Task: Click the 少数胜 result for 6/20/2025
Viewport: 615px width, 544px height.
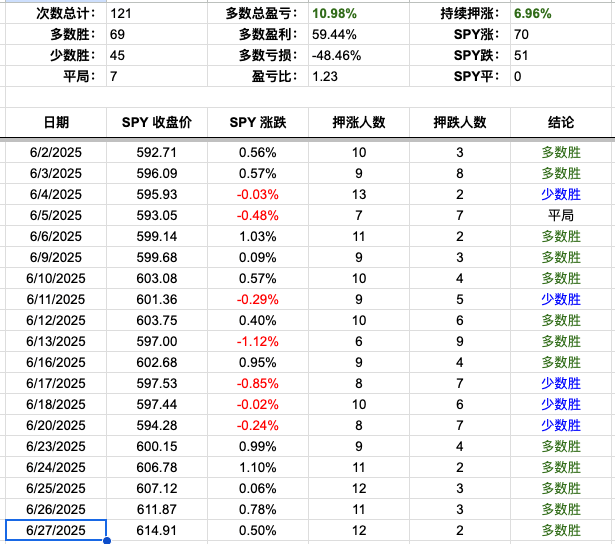Action: (x=561, y=426)
